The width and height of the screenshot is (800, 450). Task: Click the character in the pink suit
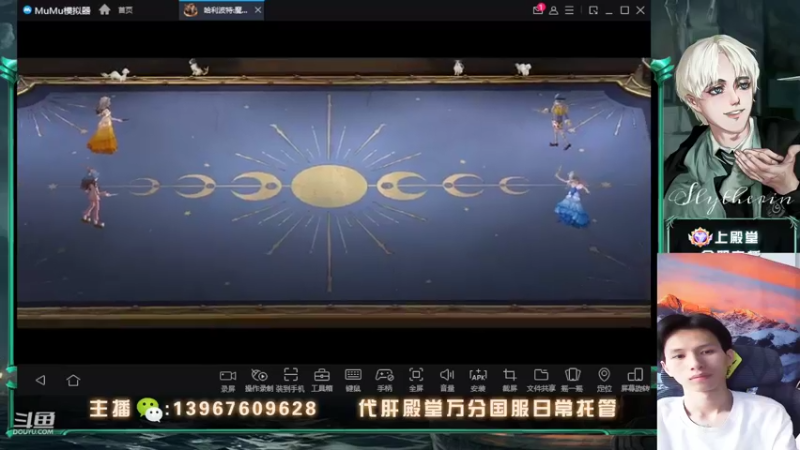coord(94,197)
